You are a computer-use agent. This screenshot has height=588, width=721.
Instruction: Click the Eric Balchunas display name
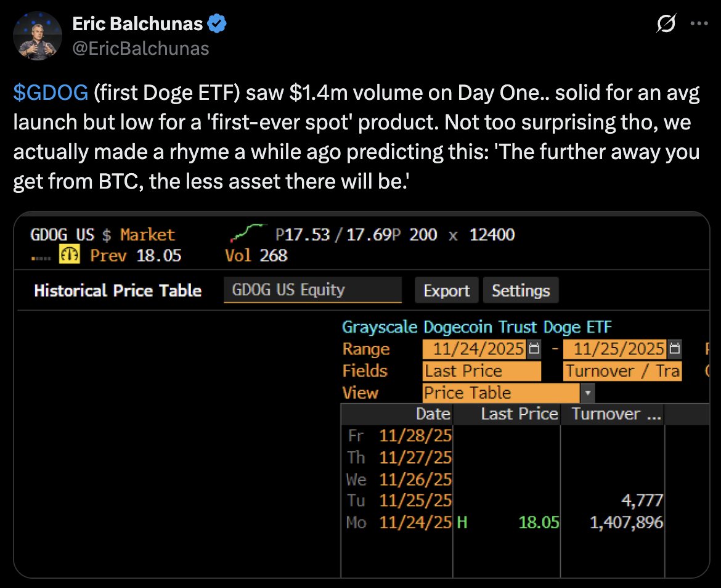pyautogui.click(x=137, y=25)
